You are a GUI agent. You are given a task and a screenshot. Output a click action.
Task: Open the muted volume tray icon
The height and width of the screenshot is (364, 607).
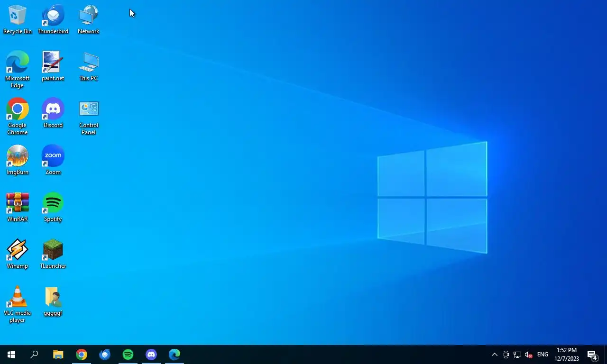[x=529, y=355]
